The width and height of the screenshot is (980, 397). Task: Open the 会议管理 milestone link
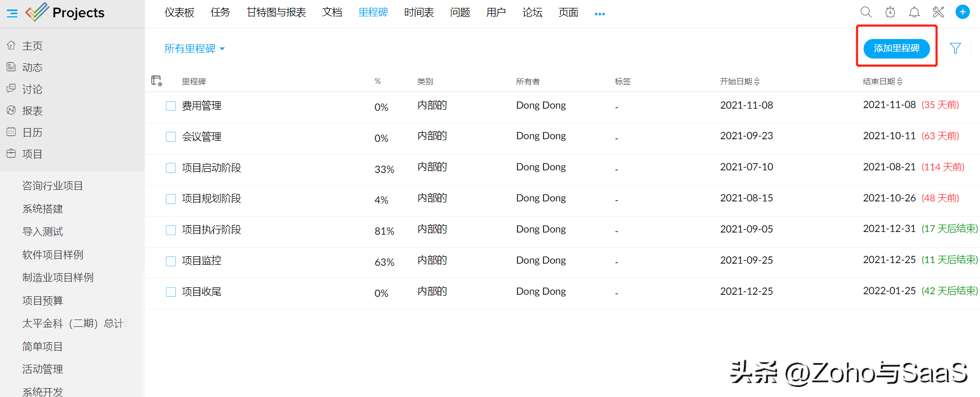[x=202, y=137]
